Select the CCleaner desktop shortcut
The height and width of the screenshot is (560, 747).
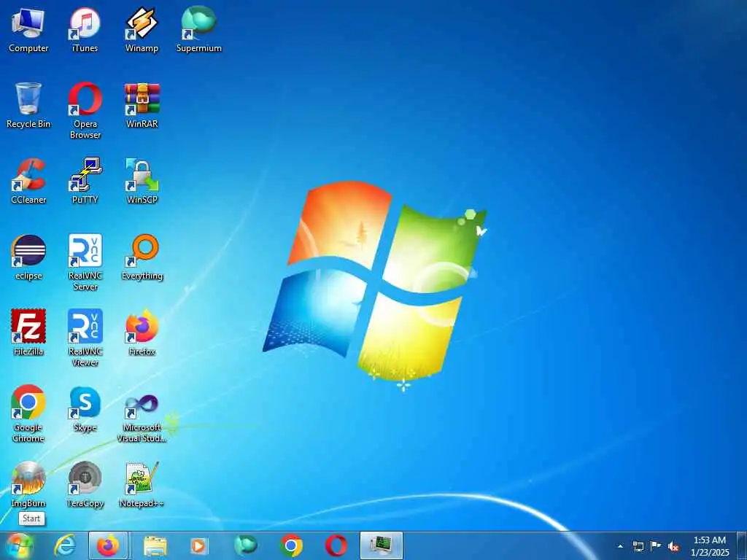(28, 182)
